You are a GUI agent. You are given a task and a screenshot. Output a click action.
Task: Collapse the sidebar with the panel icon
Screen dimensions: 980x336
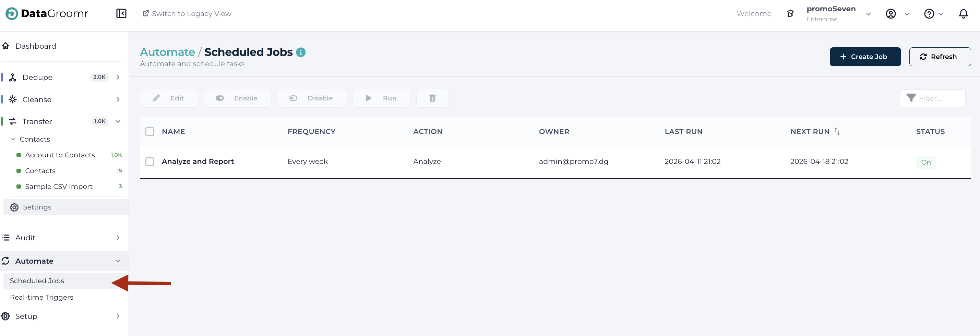(121, 14)
